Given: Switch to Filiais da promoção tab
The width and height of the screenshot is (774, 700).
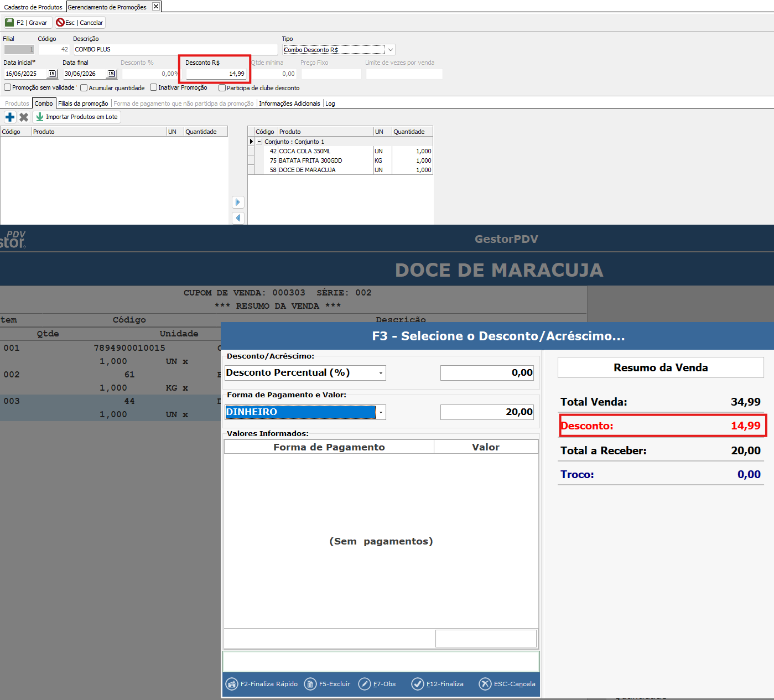Looking at the screenshot, I should [83, 103].
